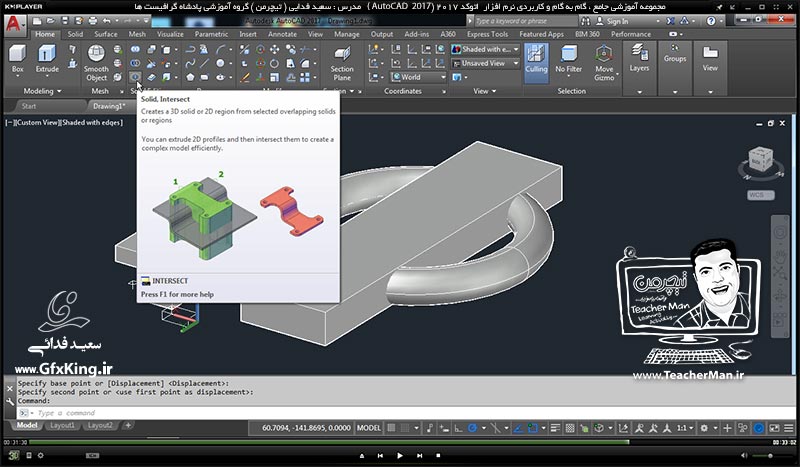Click the Open file icon in quick access toolbar
This screenshot has width=800, height=467.
click(51, 21)
